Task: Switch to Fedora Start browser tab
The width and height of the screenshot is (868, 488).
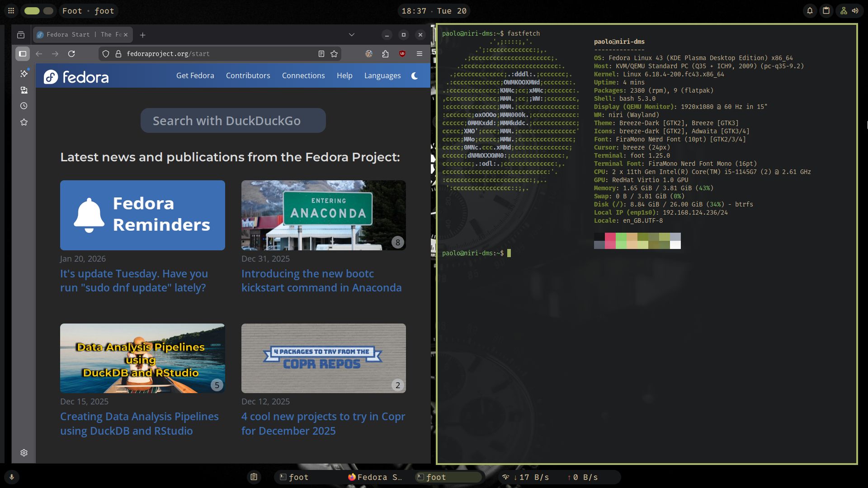Action: pos(79,35)
